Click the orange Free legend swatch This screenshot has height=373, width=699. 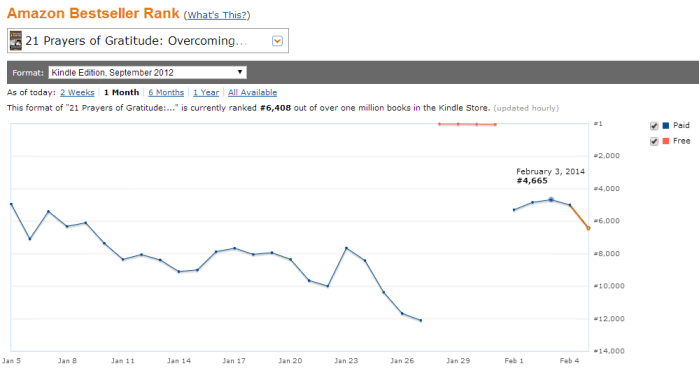[666, 141]
